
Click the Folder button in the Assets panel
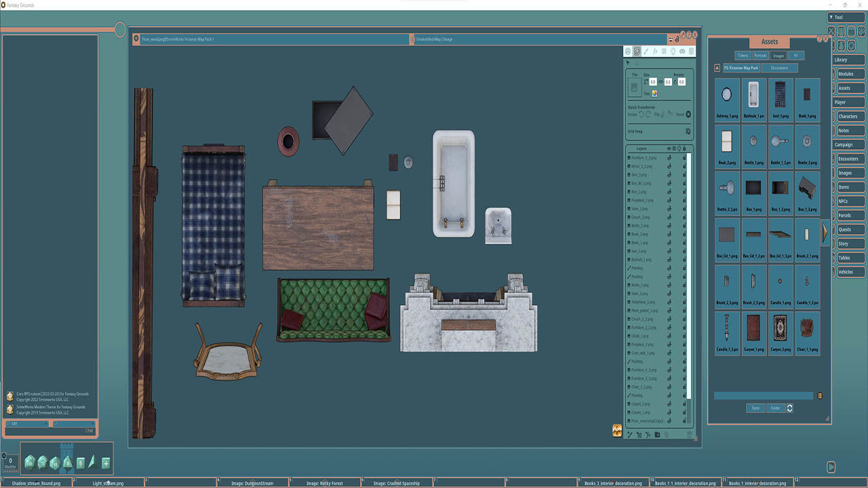pos(774,408)
